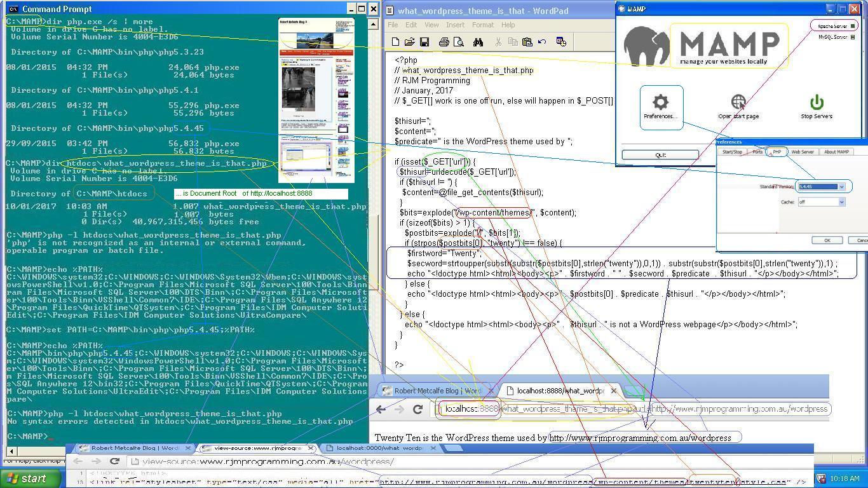
Task: Open the View menu in WordPad
Action: pyautogui.click(x=431, y=25)
